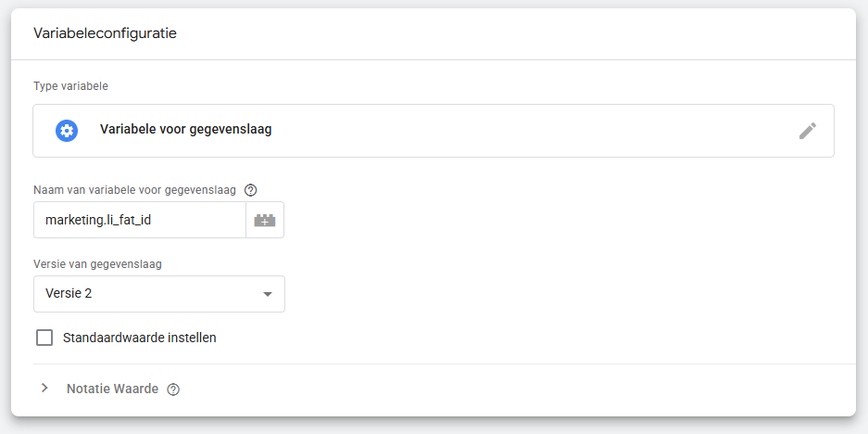Expand the Notatie Waarde chevron

point(44,389)
